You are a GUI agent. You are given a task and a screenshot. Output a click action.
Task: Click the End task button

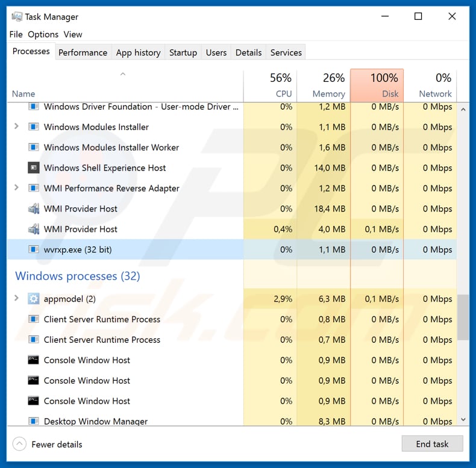click(x=432, y=444)
